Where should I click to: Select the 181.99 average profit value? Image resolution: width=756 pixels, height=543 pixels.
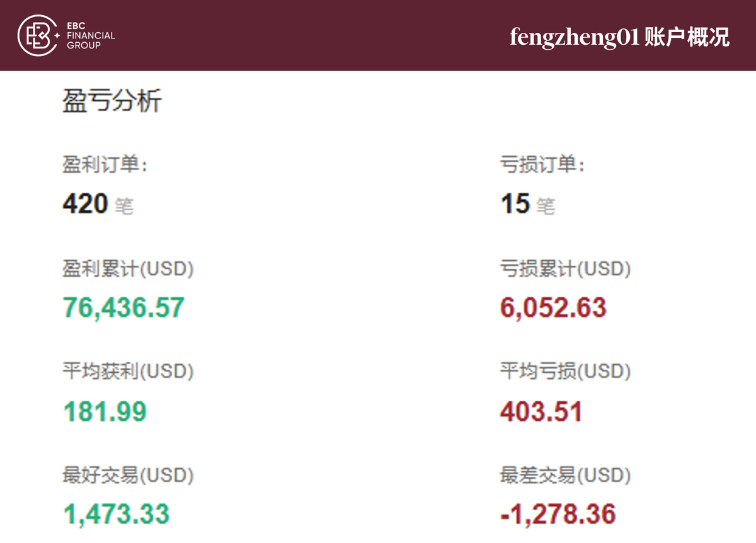tap(105, 411)
